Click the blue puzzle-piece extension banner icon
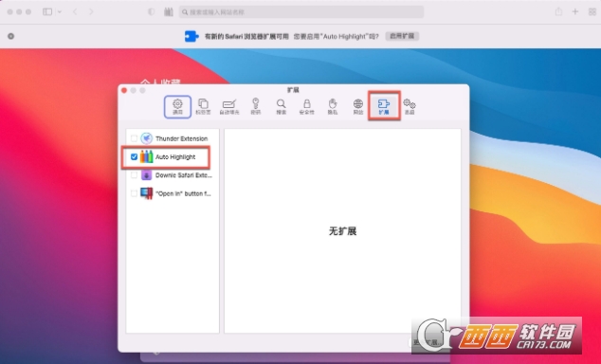Image resolution: width=601 pixels, height=364 pixels. (x=191, y=36)
